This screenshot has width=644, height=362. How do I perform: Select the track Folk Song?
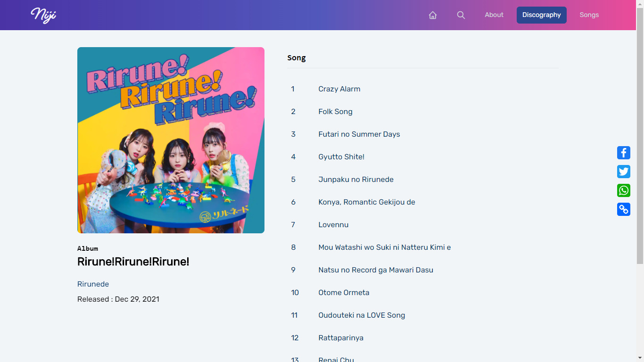pos(335,112)
